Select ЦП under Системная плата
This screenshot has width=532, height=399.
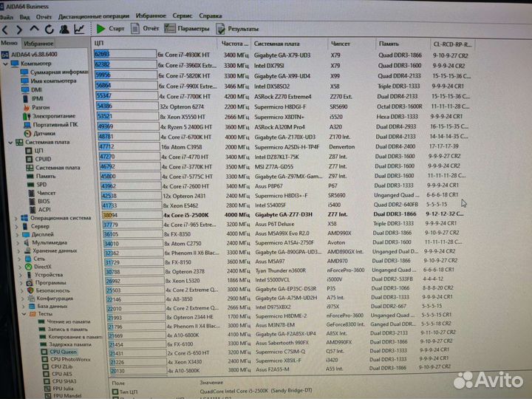34,150
